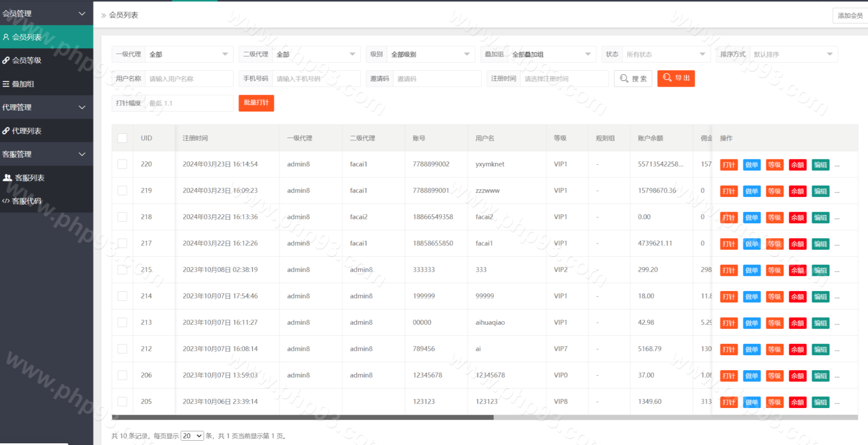Click the 会员列表 user icon in sidebar
The width and height of the screenshot is (868, 445).
[x=6, y=37]
